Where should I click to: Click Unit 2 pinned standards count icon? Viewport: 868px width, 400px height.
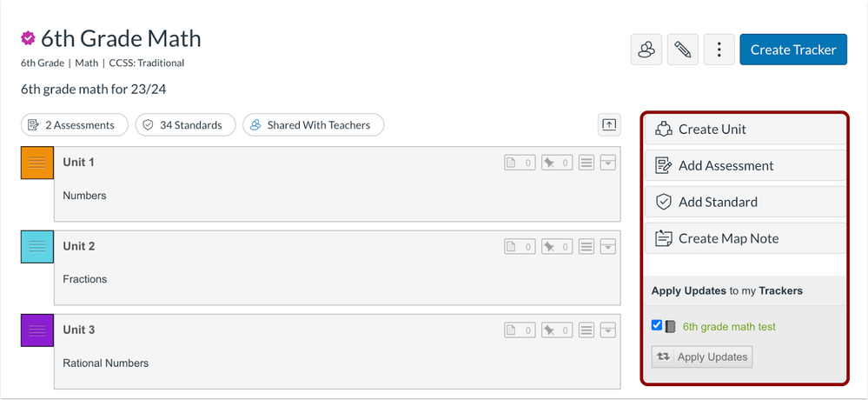click(557, 247)
